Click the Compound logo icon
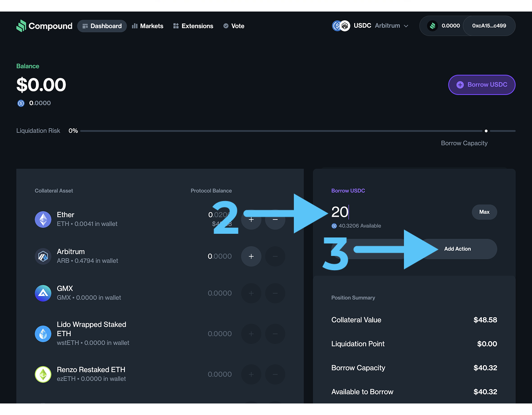The width and height of the screenshot is (532, 415). click(21, 26)
